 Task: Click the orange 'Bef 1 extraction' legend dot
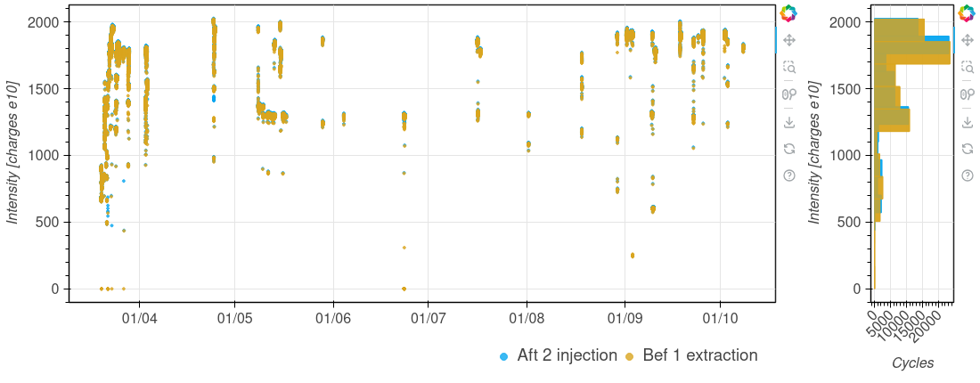(630, 356)
